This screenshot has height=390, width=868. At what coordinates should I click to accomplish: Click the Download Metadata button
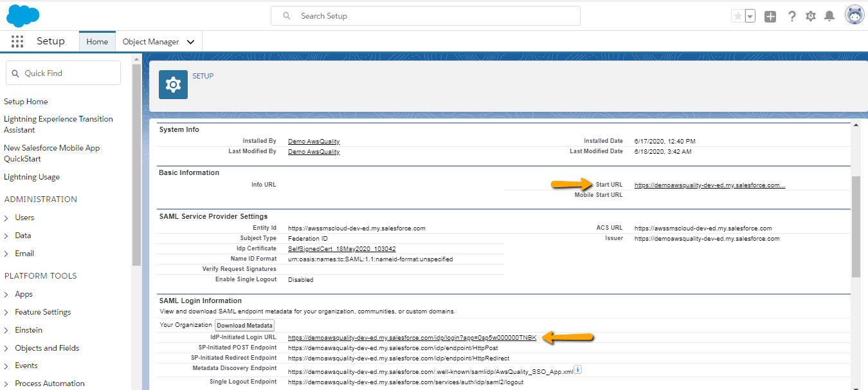(245, 326)
